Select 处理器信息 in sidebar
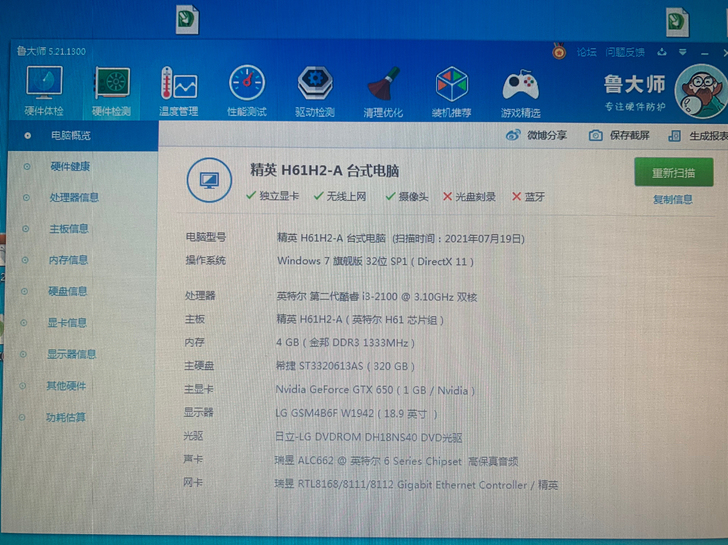 coord(74,197)
